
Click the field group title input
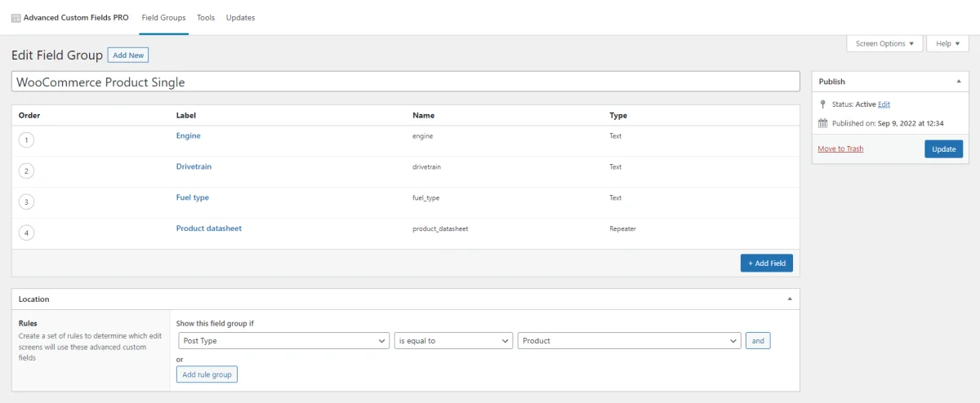[405, 82]
